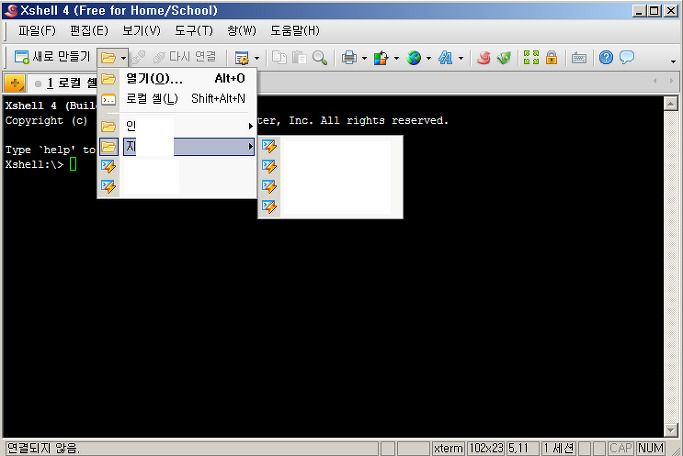
Task: Open the toolbar options arrow at toolbar end
Action: 673,61
